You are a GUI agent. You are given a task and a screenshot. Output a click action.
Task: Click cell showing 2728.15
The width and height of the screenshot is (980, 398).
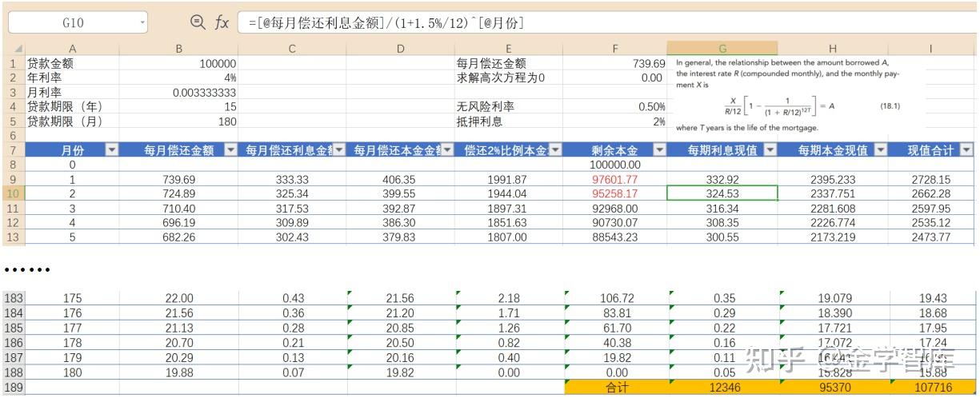[931, 179]
